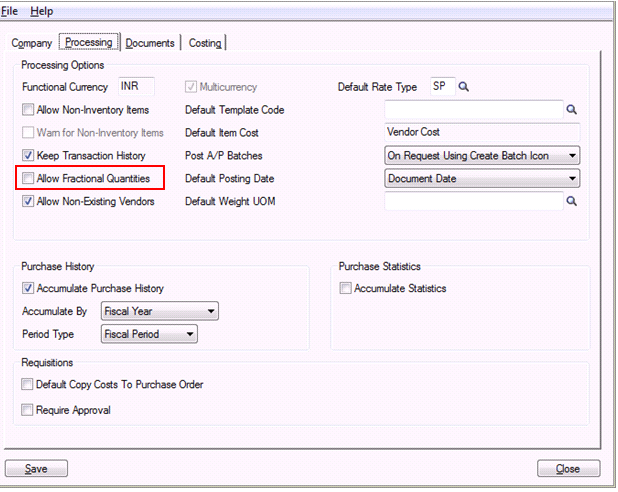The width and height of the screenshot is (618, 492).
Task: Toggle Accumulate Purchase History checkbox
Action: pyautogui.click(x=28, y=288)
